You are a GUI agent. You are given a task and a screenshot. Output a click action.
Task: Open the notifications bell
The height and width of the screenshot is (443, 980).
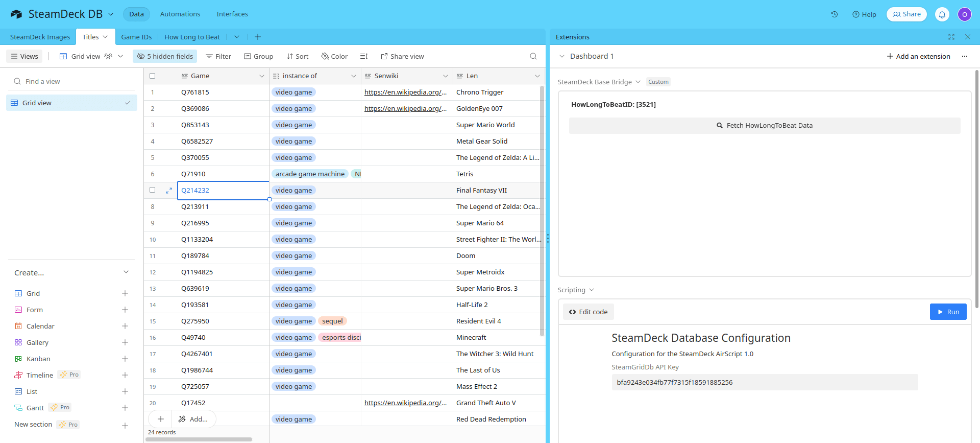coord(942,14)
